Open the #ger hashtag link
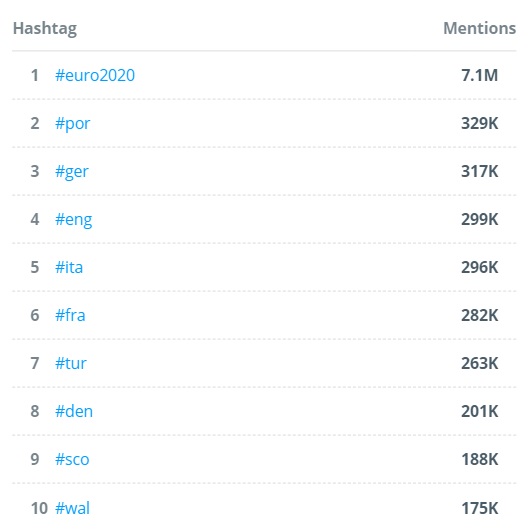This screenshot has height=530, width=528. click(x=72, y=172)
